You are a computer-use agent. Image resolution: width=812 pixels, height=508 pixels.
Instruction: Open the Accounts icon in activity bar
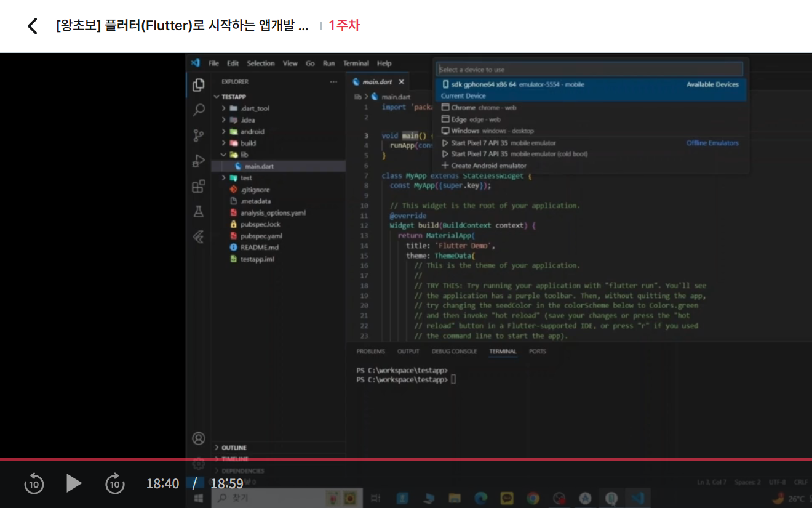pos(198,438)
